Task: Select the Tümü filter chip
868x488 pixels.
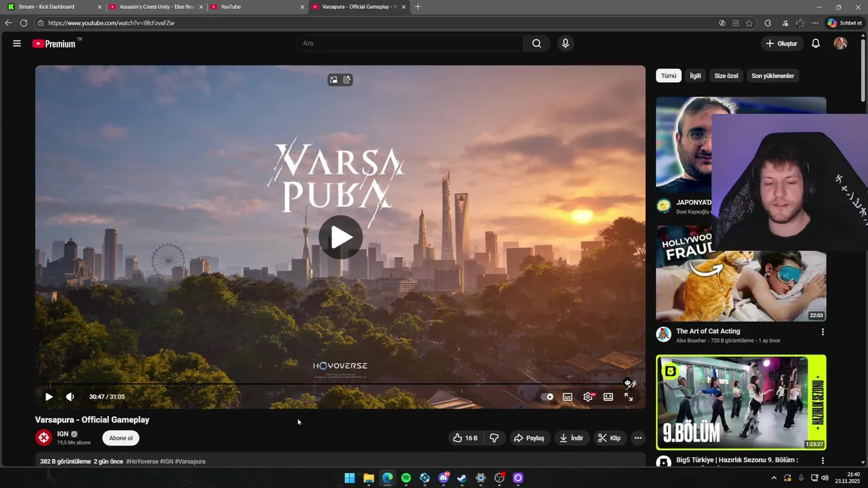Action: 669,76
